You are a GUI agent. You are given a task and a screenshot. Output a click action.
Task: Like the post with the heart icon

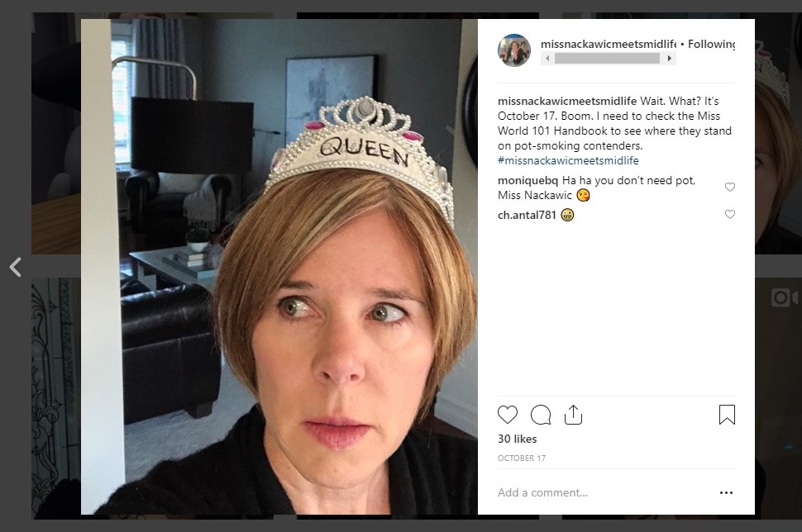[508, 415]
